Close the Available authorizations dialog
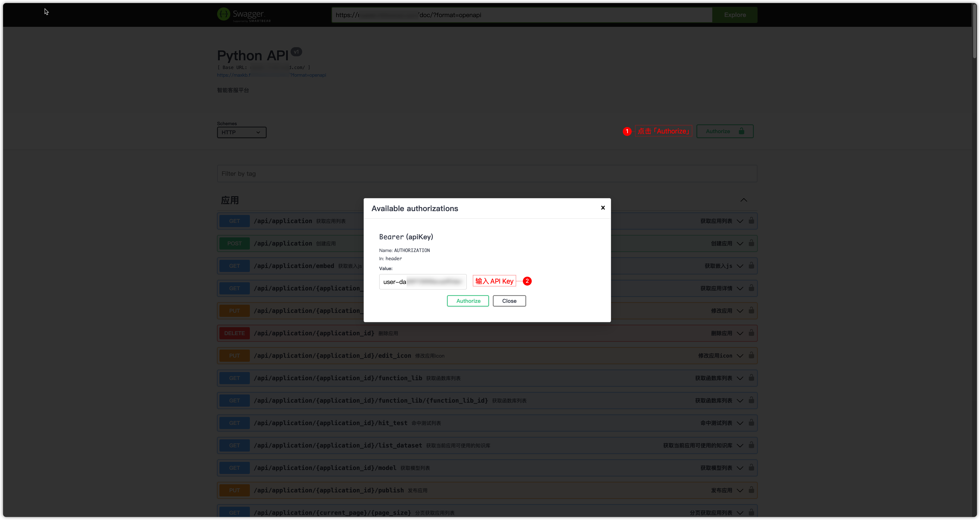Viewport: 980px width, 520px height. [x=603, y=208]
